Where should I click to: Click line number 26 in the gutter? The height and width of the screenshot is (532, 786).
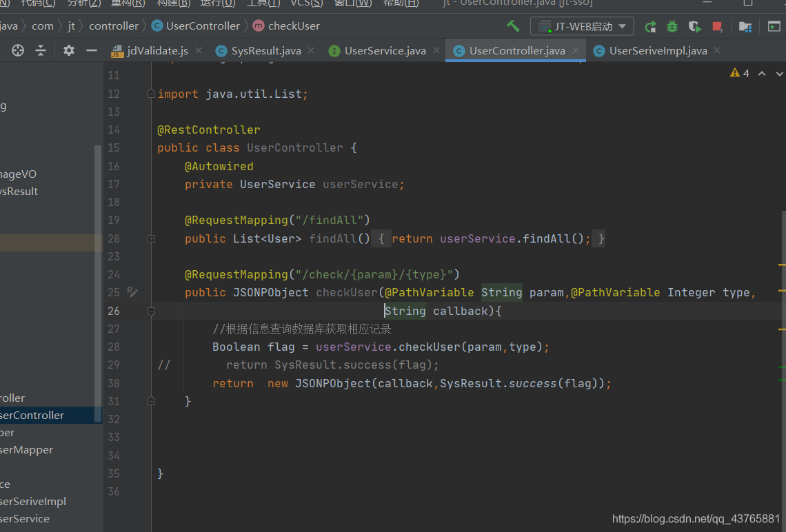click(x=114, y=311)
